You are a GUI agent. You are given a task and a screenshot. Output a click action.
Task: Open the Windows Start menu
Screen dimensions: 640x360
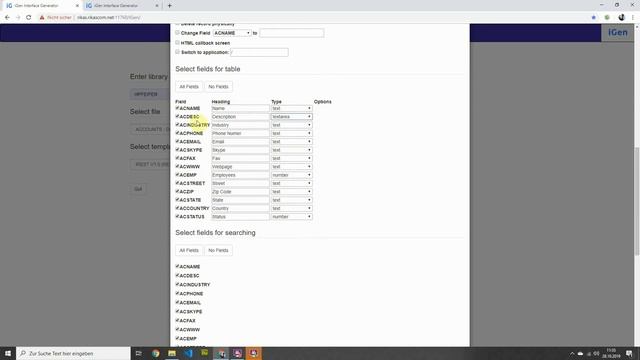tap(8, 353)
